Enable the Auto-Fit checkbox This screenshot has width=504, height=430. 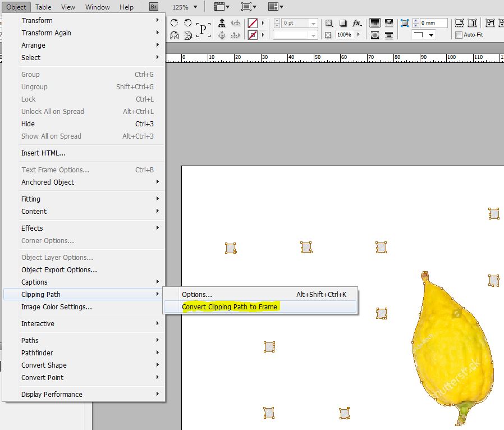pos(459,35)
